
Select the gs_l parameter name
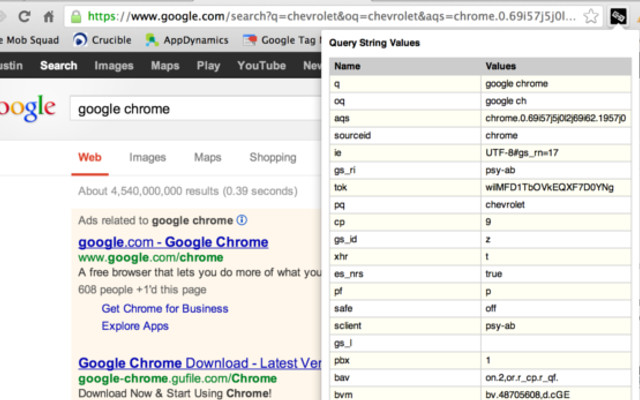343,343
